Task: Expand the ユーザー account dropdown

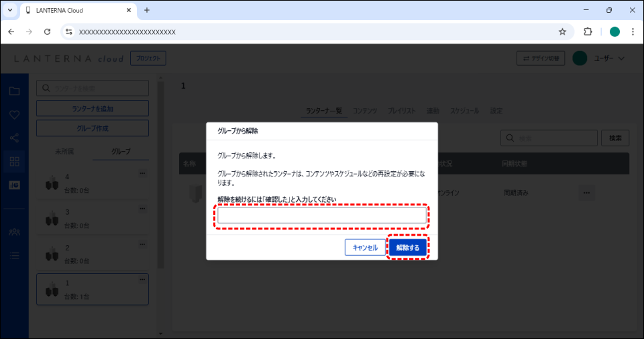Action: tap(600, 59)
